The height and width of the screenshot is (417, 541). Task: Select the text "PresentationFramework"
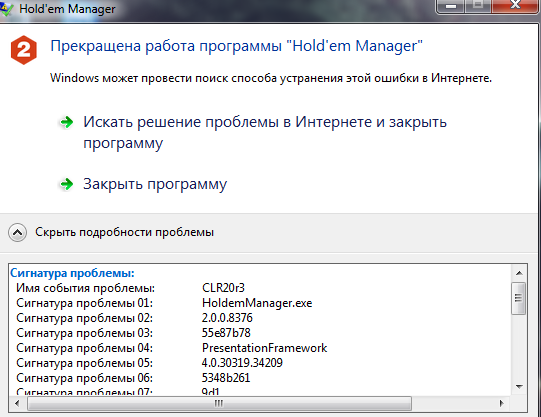tap(265, 348)
